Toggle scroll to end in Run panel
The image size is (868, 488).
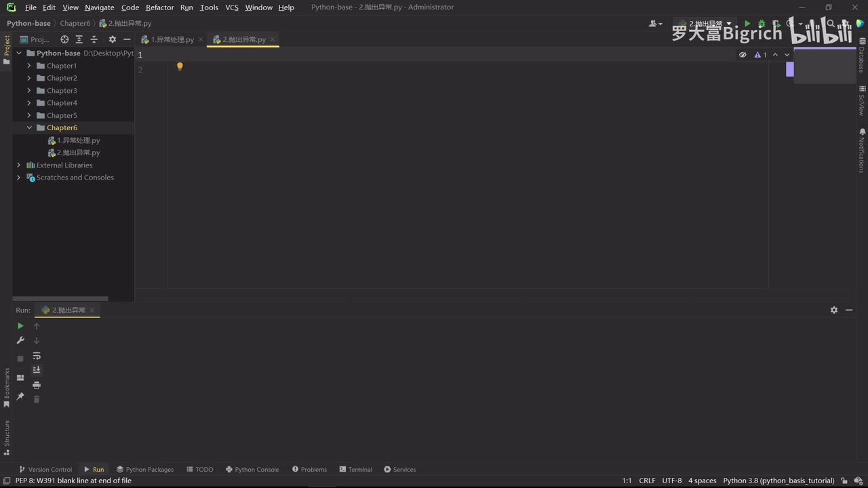[x=37, y=370]
